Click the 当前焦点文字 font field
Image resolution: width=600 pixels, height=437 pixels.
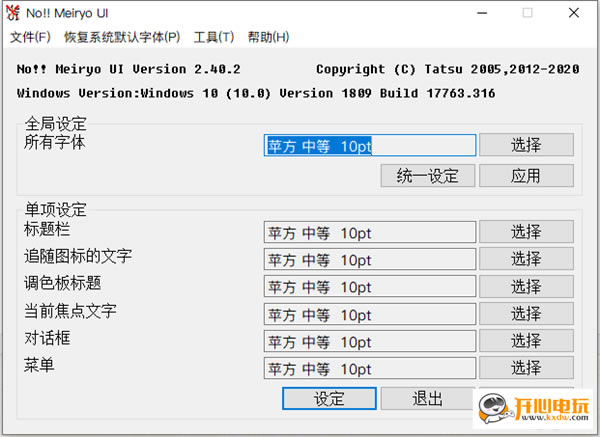pyautogui.click(x=370, y=314)
